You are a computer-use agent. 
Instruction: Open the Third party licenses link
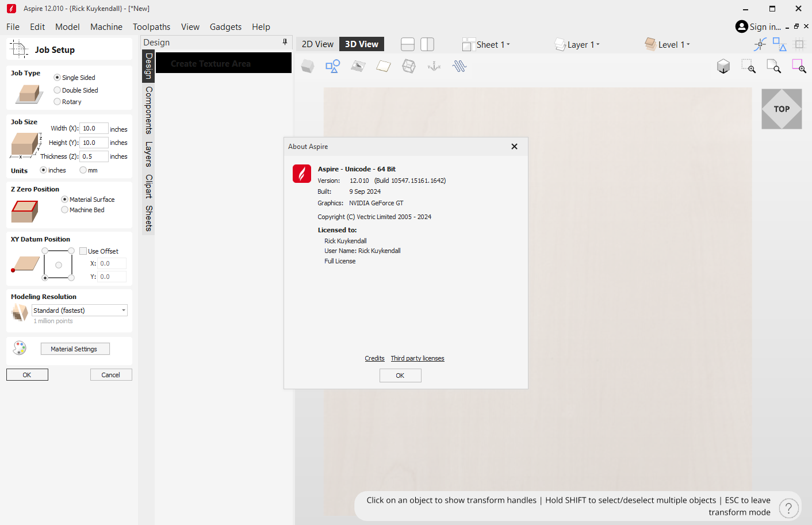click(x=418, y=358)
